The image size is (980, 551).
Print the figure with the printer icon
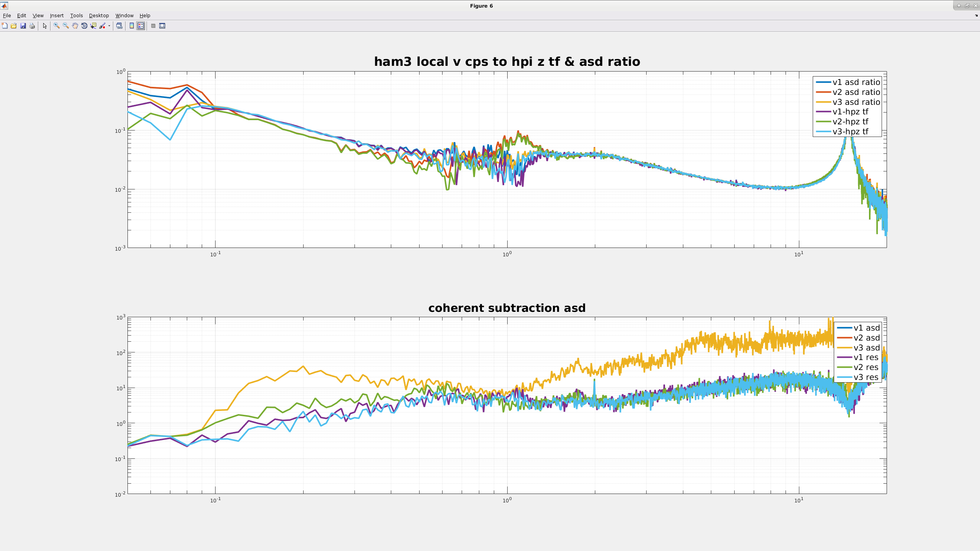coord(32,26)
